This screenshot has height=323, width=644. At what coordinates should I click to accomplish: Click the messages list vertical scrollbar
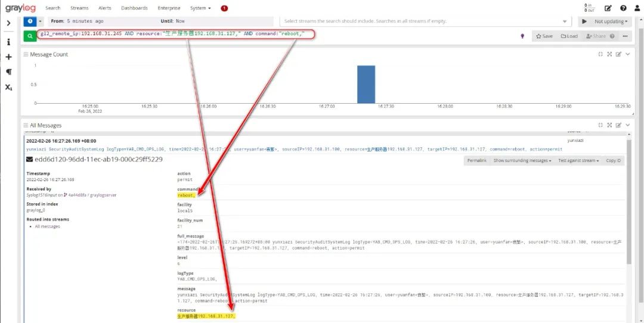coord(628,201)
